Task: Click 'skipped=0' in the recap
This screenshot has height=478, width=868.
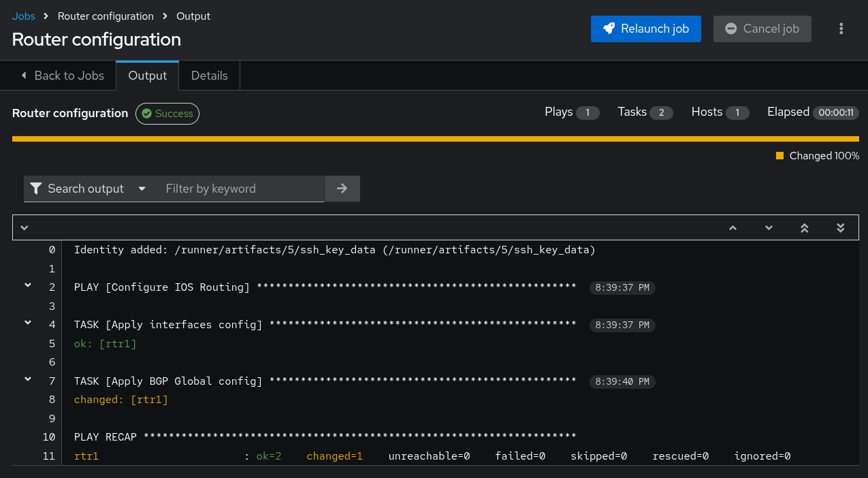Action: click(x=599, y=456)
